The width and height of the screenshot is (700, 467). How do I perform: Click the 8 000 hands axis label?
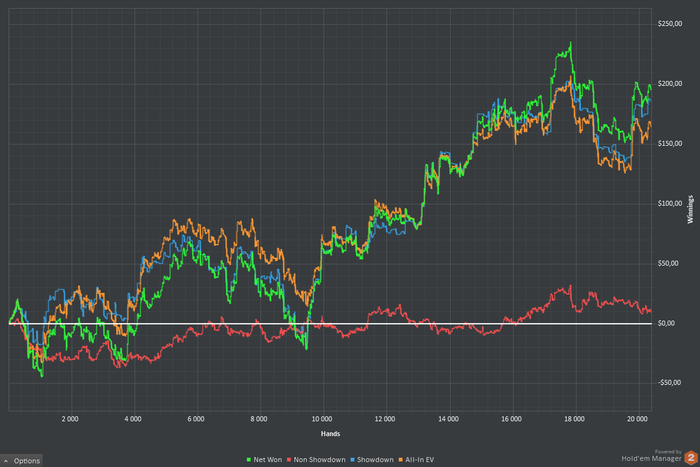pos(259,419)
